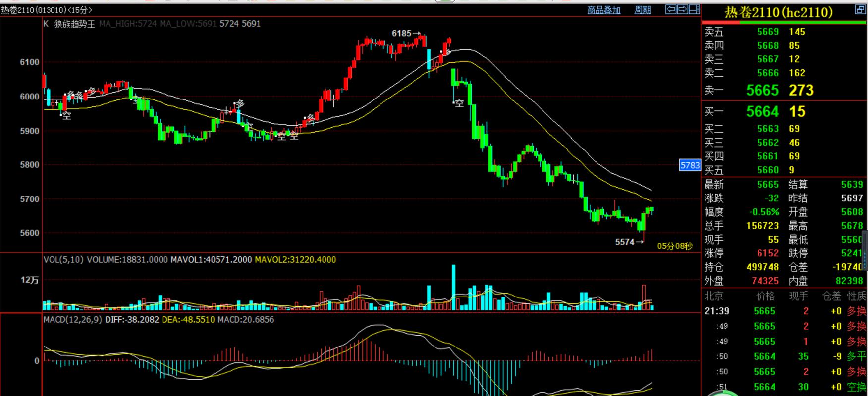
Task: Click the MACD(12,26,9) indicator label
Action: 72,320
